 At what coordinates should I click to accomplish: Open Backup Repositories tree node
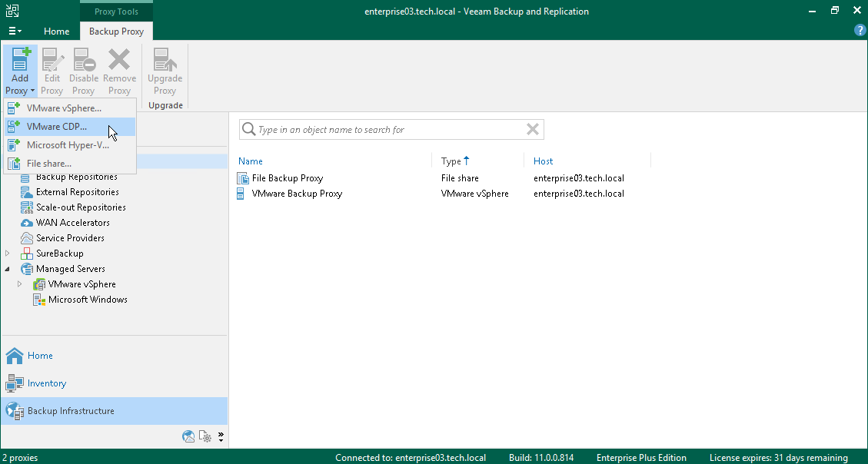point(76,177)
